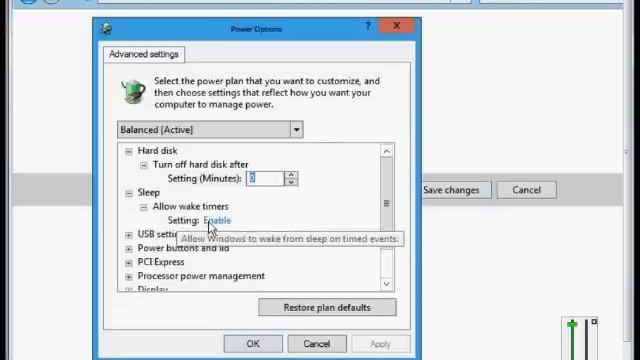Select Processor power management label
The height and width of the screenshot is (360, 640).
click(201, 276)
